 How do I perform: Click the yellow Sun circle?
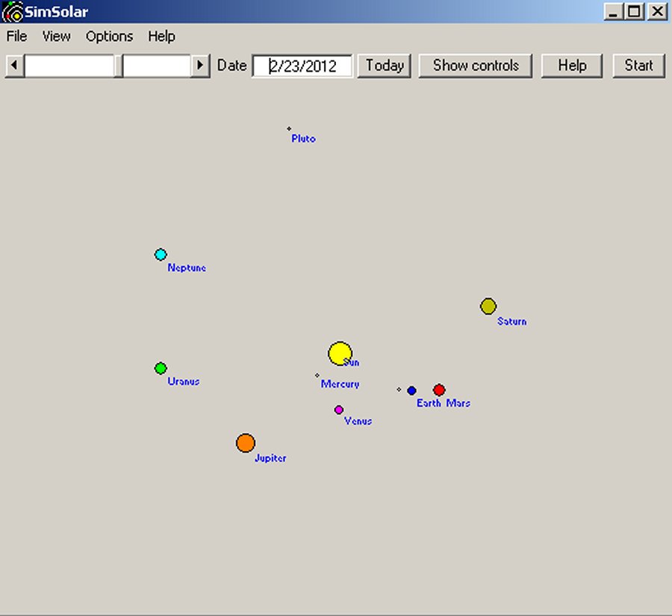340,354
